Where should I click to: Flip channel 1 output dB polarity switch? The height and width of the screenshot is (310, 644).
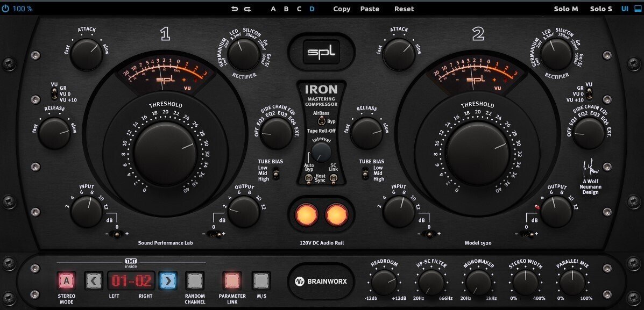(x=214, y=234)
